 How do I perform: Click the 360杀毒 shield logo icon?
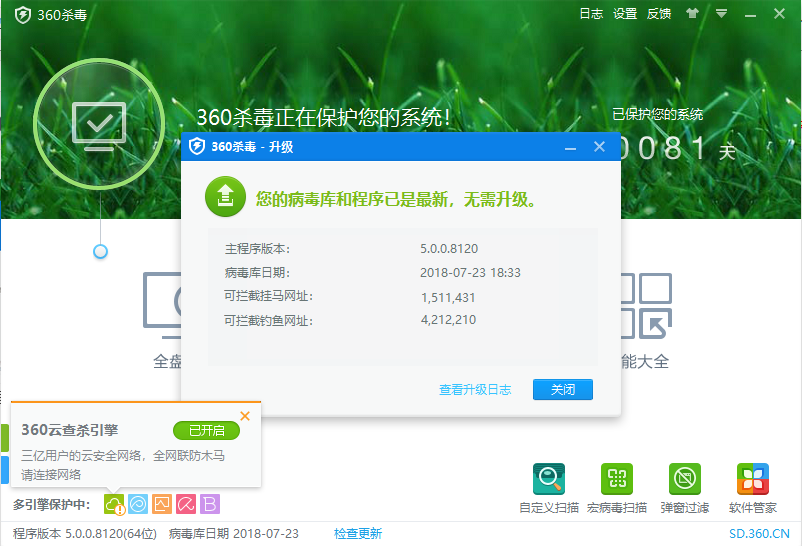[23, 15]
